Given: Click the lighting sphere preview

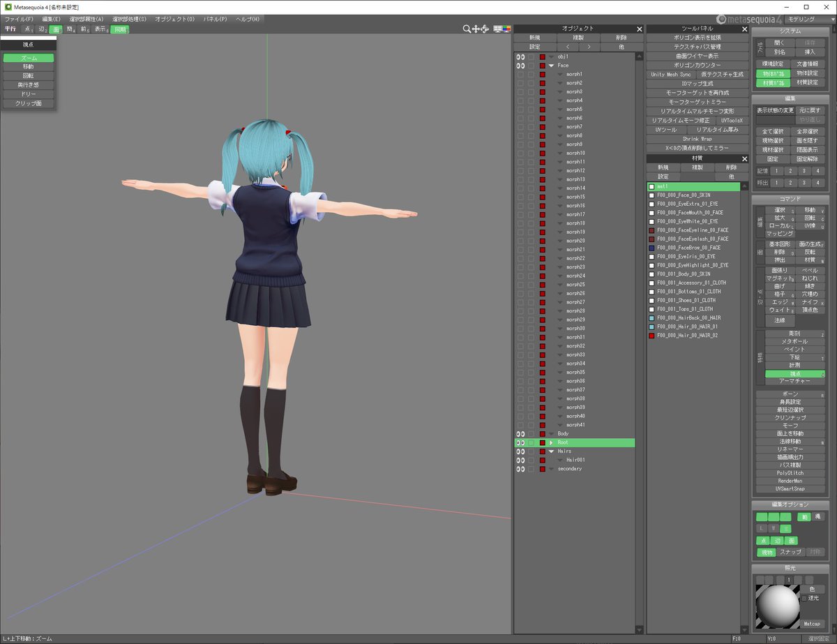Looking at the screenshot, I should [778, 607].
